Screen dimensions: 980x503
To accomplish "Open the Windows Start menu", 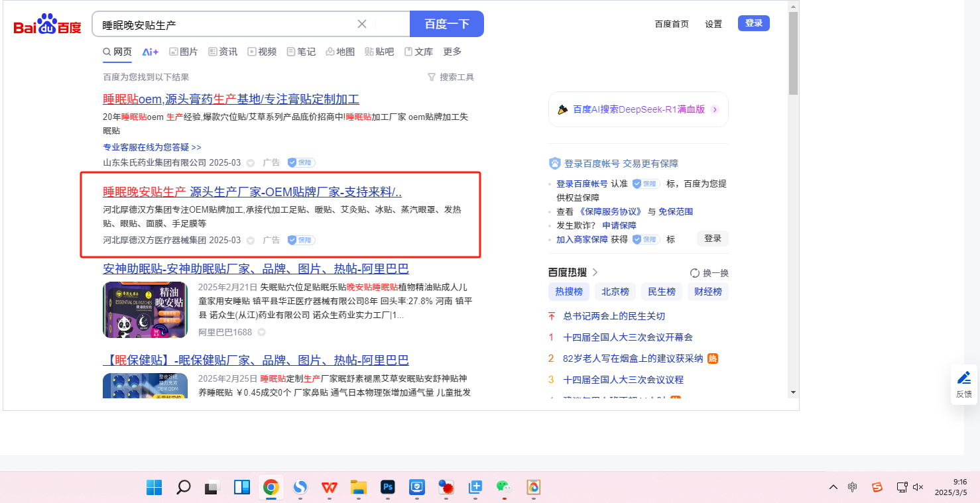I will click(x=154, y=488).
